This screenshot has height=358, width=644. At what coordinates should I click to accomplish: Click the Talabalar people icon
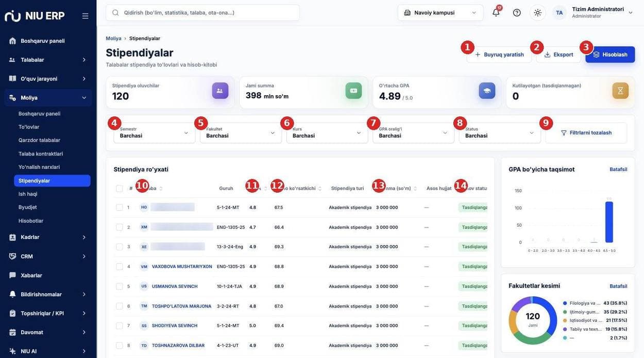tap(12, 60)
